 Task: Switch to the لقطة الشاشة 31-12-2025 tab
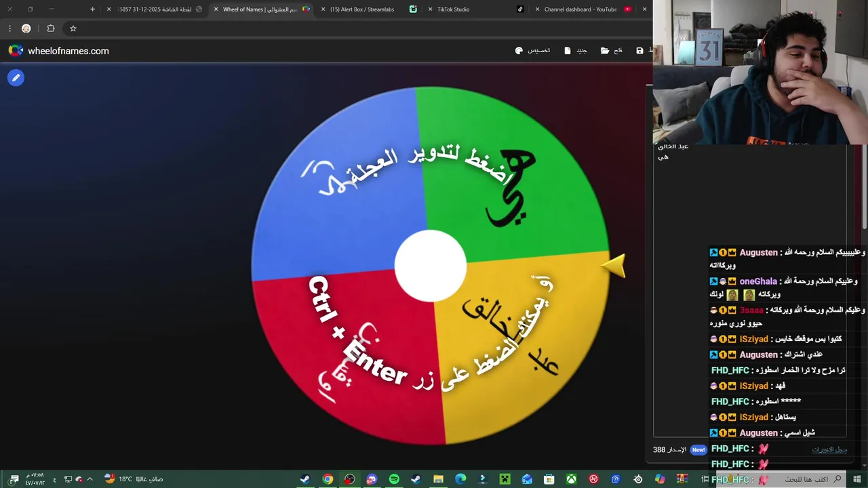(155, 9)
